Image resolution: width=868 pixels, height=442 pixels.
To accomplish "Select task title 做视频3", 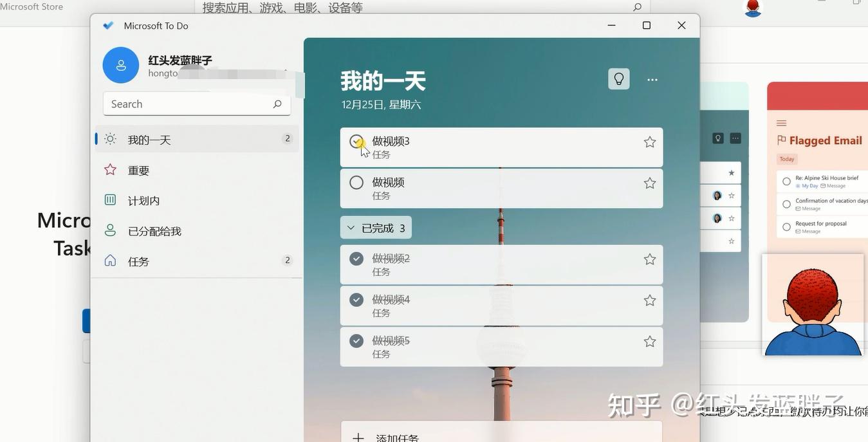I will 391,141.
